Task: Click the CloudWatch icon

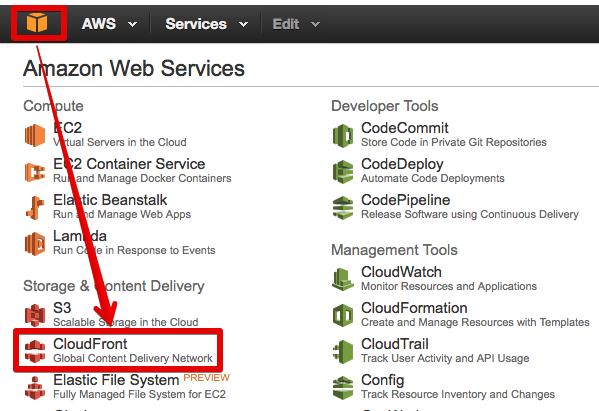Action: coord(343,279)
